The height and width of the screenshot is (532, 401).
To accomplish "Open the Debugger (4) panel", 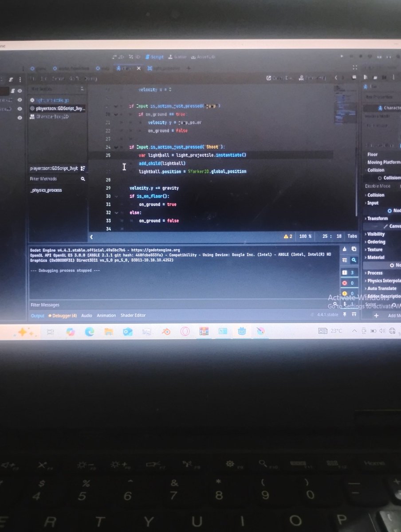I will [x=63, y=316].
